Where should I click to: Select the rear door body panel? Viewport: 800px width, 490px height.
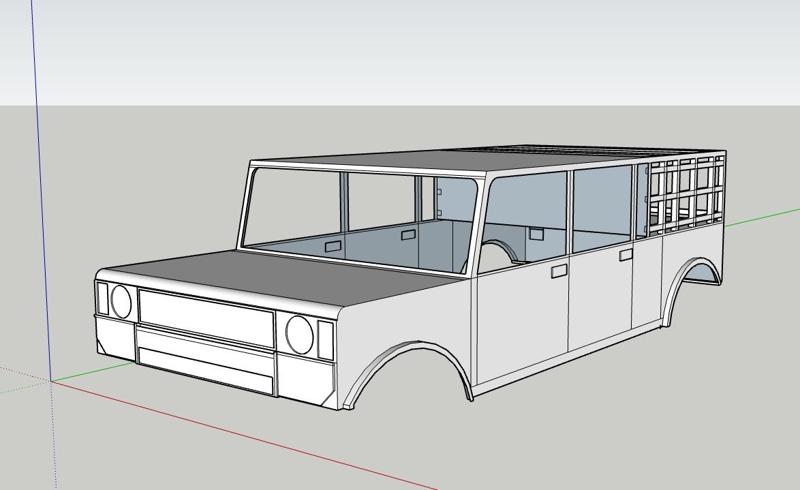600,293
